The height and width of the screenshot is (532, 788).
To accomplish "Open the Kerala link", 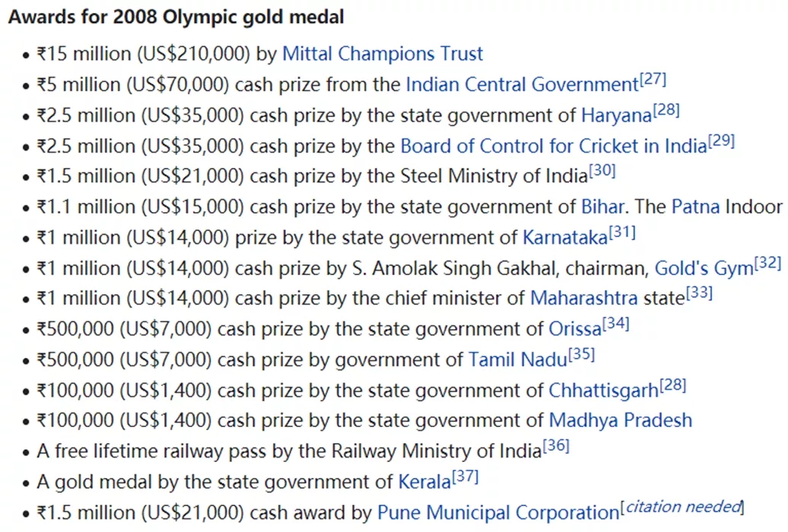I will 424,482.
